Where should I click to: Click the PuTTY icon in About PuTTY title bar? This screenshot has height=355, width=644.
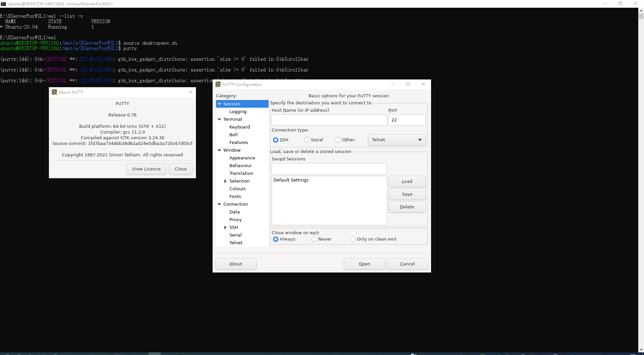click(54, 92)
